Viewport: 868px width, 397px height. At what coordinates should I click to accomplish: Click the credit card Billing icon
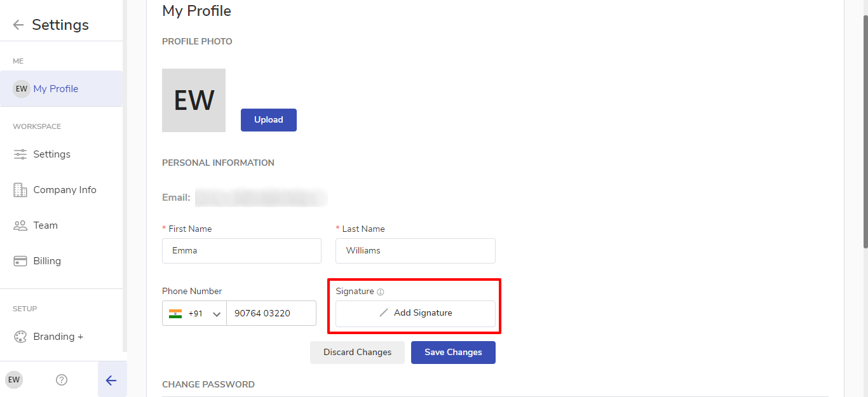click(20, 261)
